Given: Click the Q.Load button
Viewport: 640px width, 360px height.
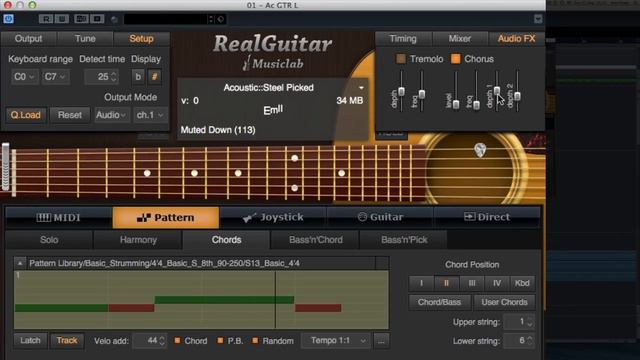Looking at the screenshot, I should point(26,115).
